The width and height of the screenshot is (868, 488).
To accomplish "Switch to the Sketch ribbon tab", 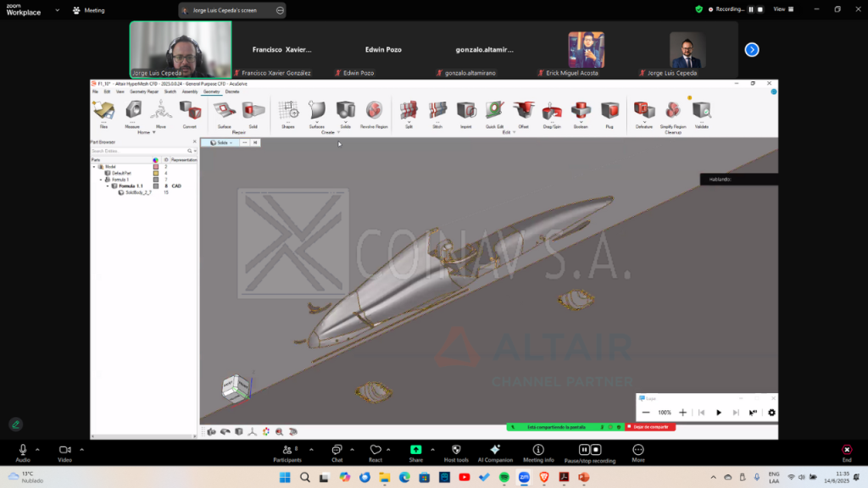I will click(170, 91).
